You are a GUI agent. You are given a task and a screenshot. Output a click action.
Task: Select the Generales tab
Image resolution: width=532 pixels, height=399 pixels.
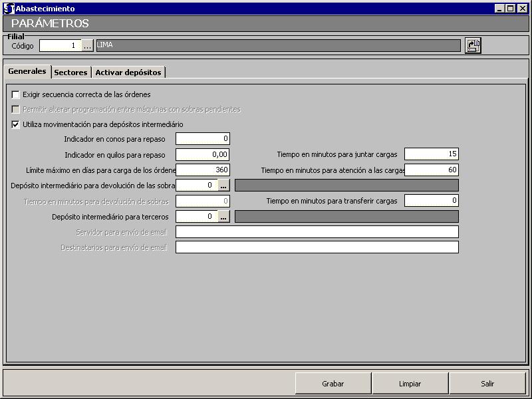[x=27, y=71]
